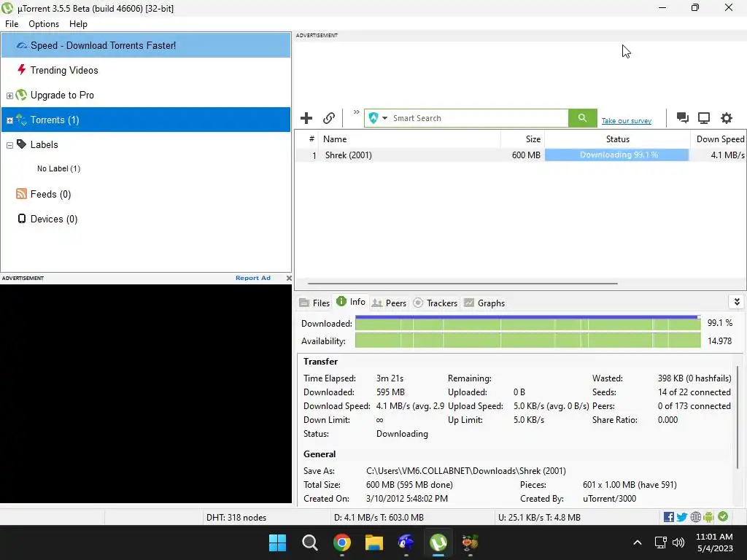Click the Android icon in status bar
The width and height of the screenshot is (747, 560).
(x=708, y=517)
